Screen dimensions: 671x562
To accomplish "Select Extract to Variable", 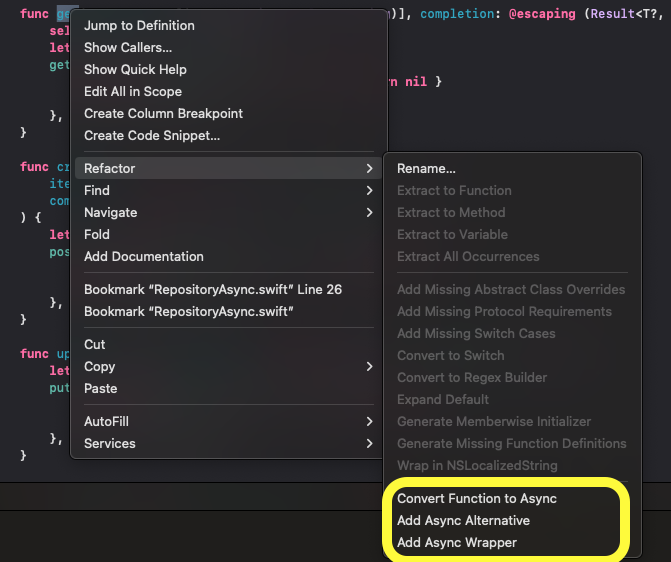I will point(512,235).
